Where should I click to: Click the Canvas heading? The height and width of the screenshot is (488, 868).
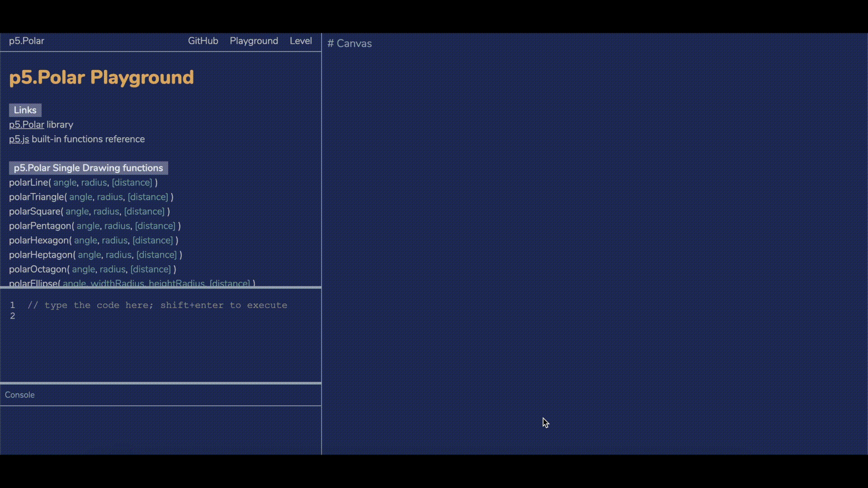pos(349,43)
